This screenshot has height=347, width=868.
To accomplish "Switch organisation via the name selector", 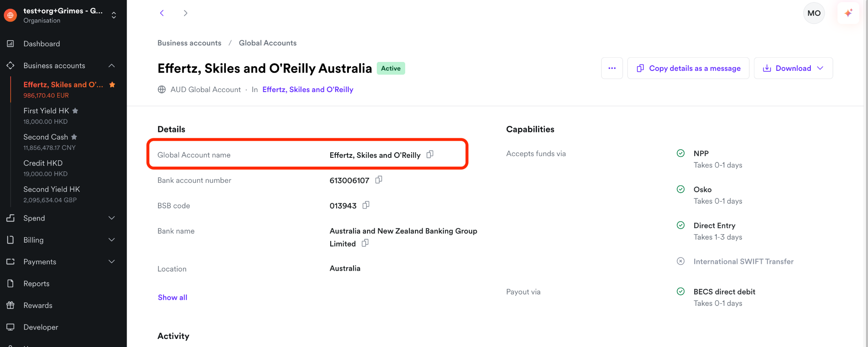I will tap(64, 15).
